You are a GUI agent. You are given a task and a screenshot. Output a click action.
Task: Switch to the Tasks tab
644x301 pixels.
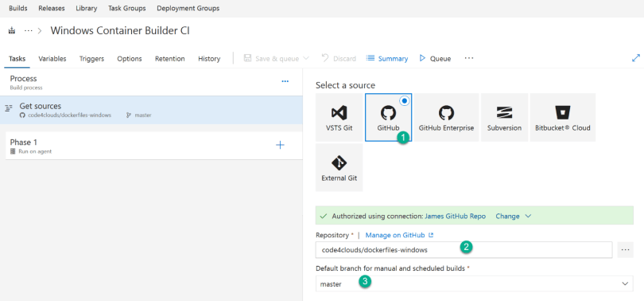[17, 59]
